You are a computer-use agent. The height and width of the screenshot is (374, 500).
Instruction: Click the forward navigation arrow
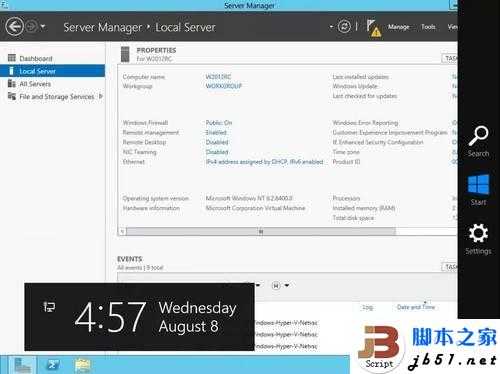coord(31,26)
